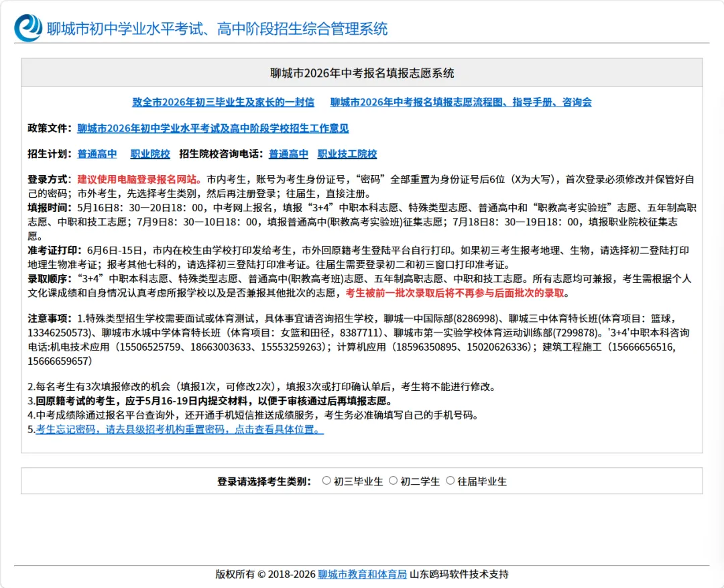Open 聊城市教育和体育局 footer link
This screenshot has height=588, width=724.
[362, 574]
